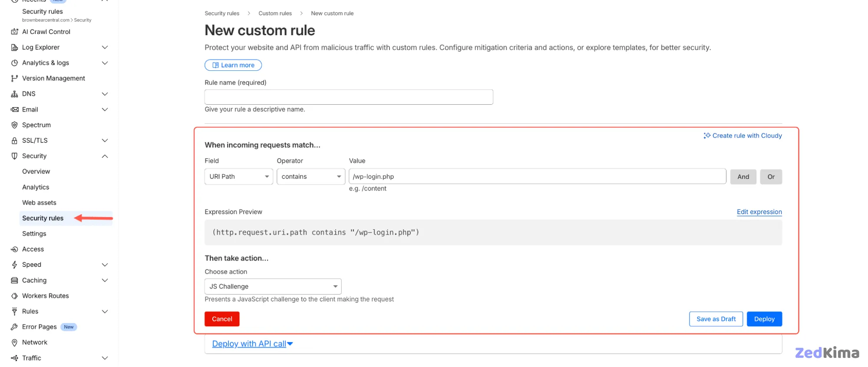The image size is (868, 367).
Task: Expand the Traffic section chevron
Action: click(105, 358)
